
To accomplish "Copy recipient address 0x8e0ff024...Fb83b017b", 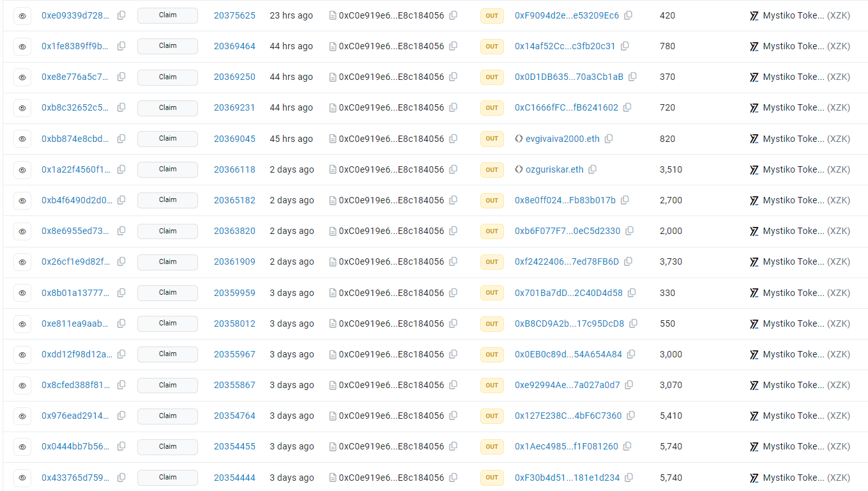I will (625, 200).
